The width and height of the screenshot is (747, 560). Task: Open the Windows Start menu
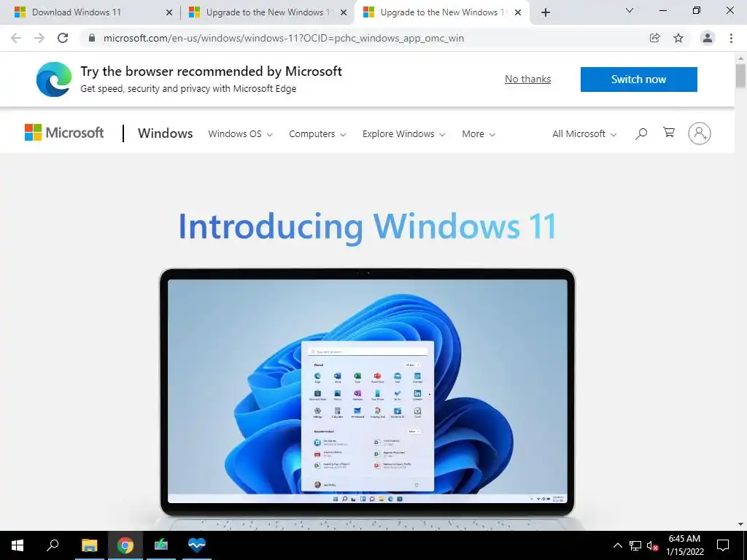pos(18,545)
